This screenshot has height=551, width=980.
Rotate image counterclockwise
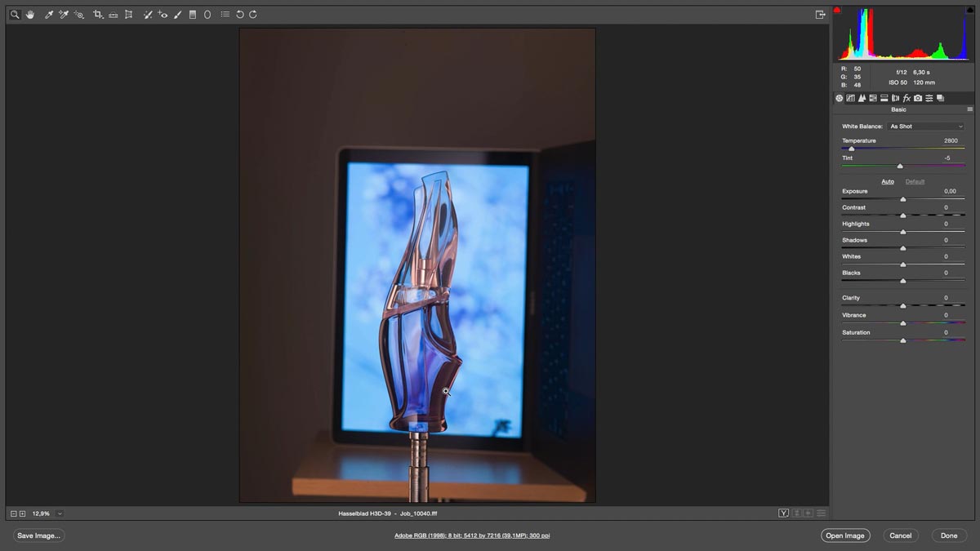pos(239,15)
